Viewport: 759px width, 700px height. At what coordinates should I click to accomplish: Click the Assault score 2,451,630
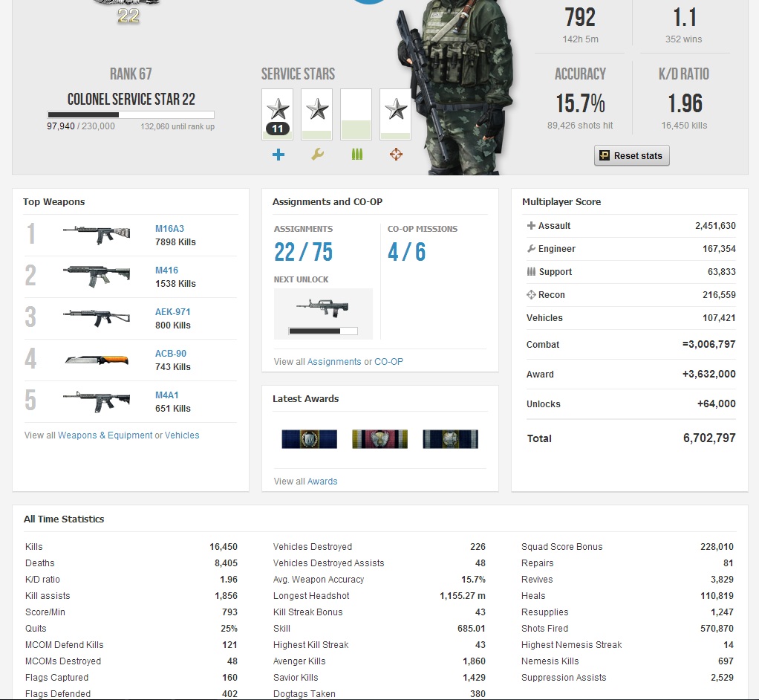point(715,226)
